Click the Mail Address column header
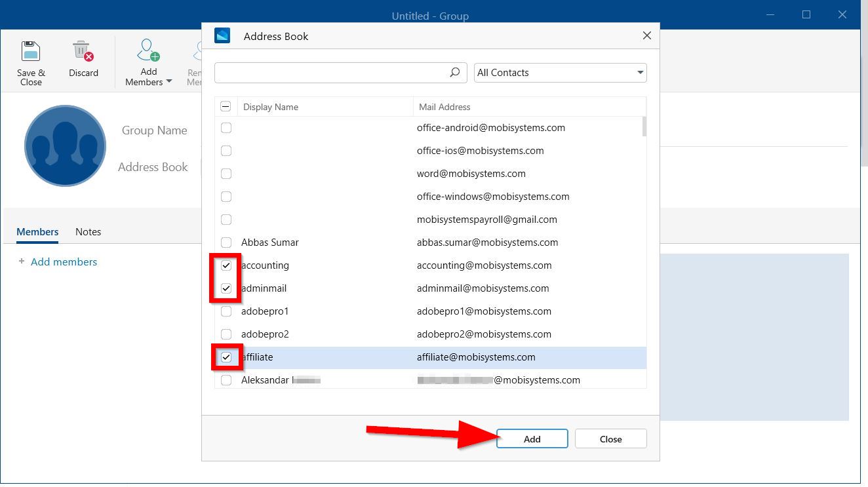 [444, 107]
